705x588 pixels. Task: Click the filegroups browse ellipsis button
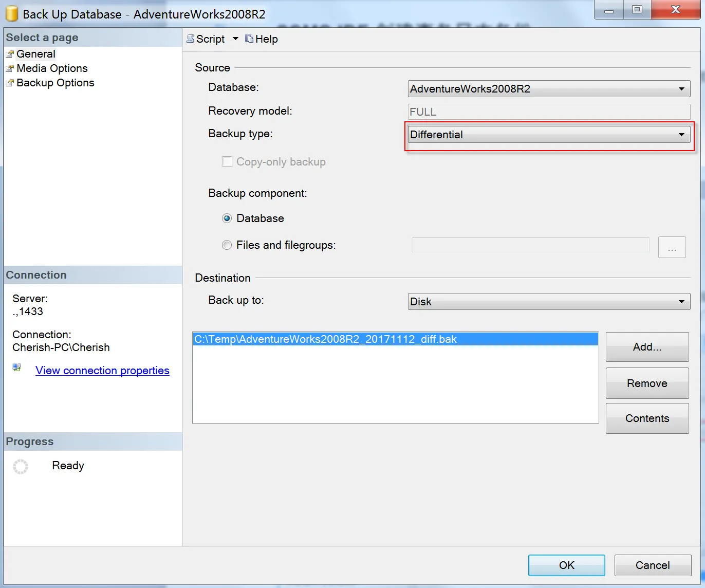click(x=672, y=247)
